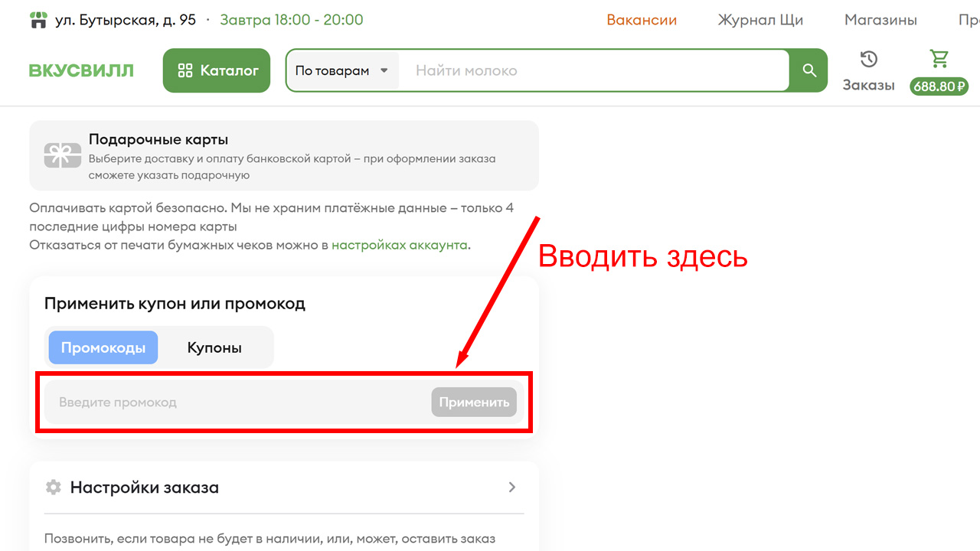Screen dimensions: 980x551
Task: Click the gear icon beside Настройки заказа
Action: tap(53, 487)
